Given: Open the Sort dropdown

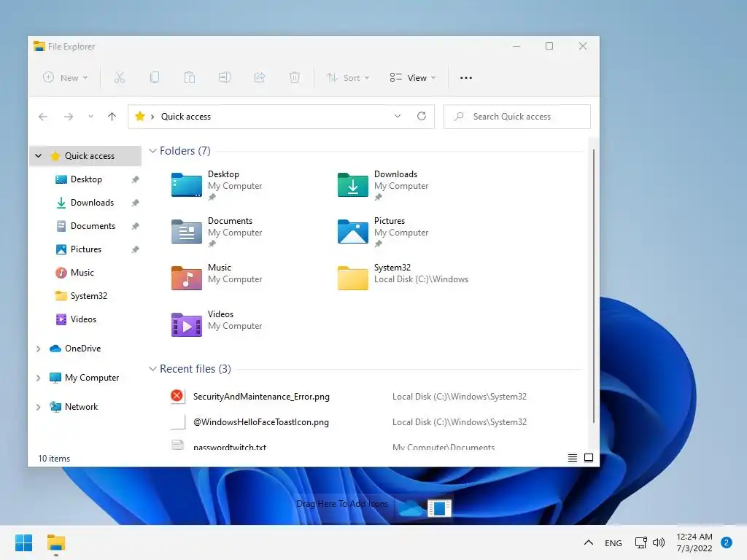Looking at the screenshot, I should click(348, 77).
